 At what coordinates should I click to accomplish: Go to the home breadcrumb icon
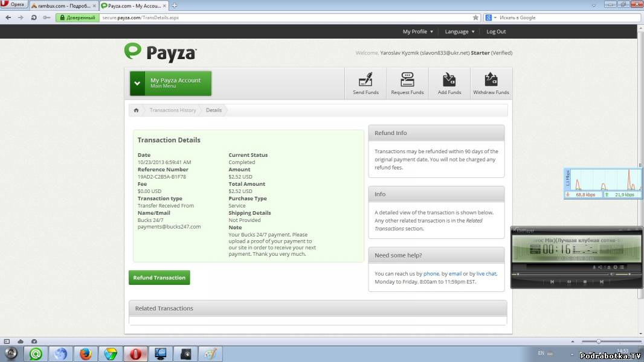tap(137, 110)
